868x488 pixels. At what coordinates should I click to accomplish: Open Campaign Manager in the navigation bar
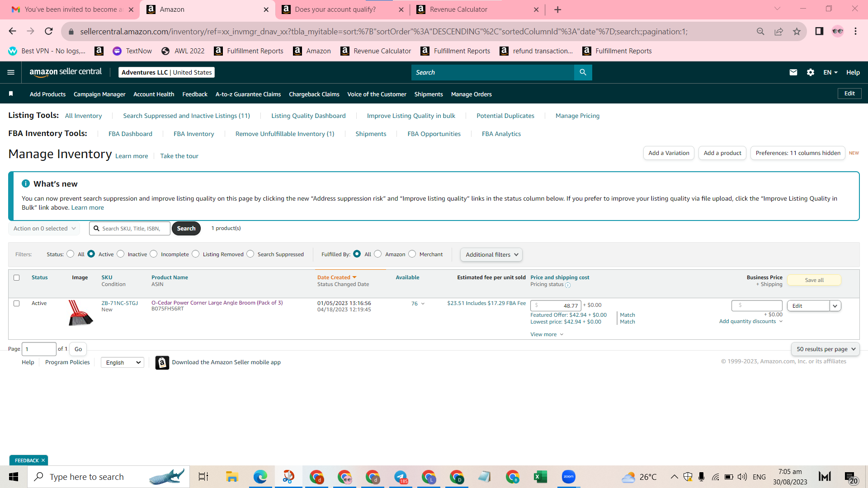click(99, 94)
